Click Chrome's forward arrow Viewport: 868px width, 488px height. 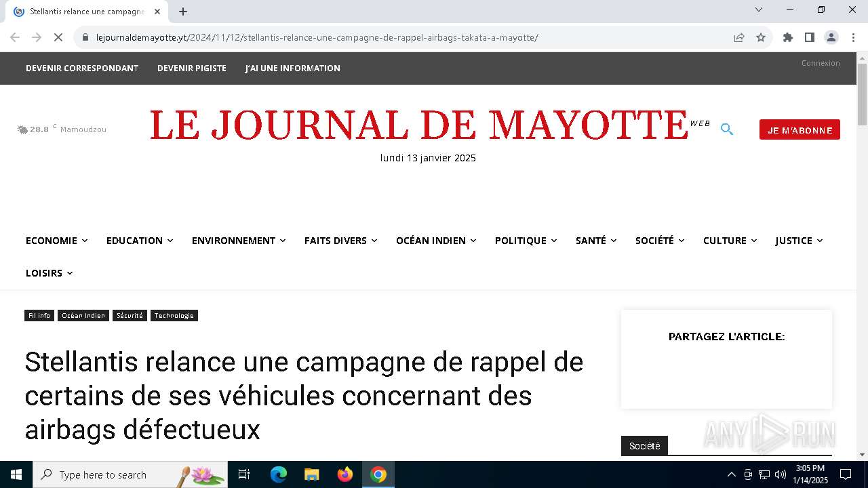(x=37, y=37)
